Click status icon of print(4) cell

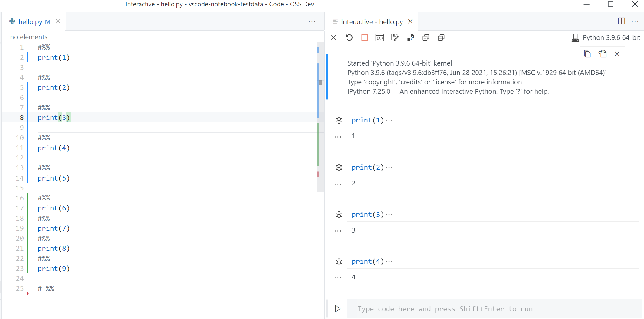tap(339, 262)
